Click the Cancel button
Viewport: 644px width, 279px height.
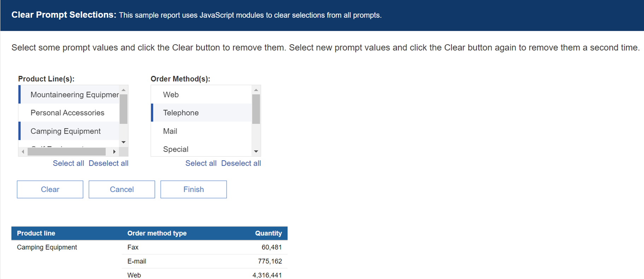click(122, 190)
